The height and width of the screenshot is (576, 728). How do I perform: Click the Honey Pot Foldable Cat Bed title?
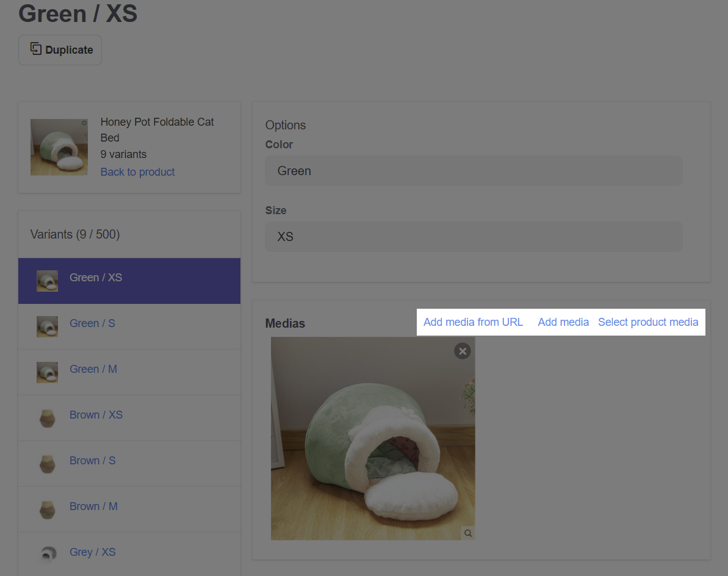click(157, 130)
